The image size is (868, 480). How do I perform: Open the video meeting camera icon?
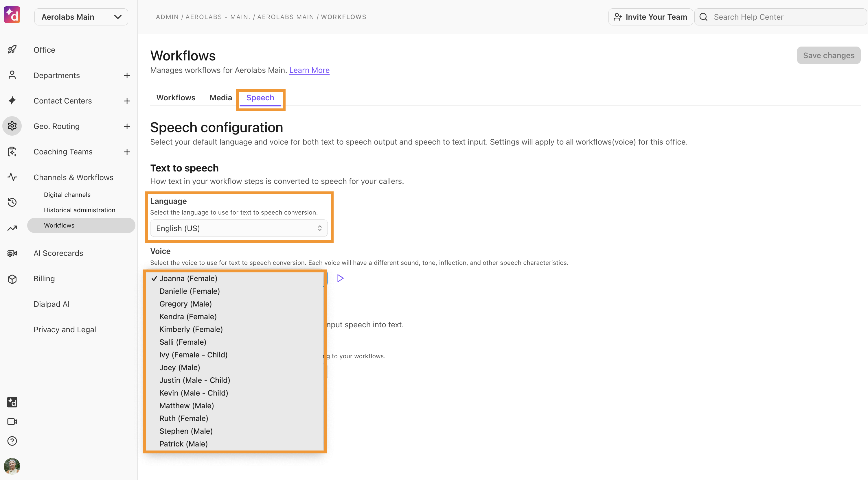(x=12, y=421)
